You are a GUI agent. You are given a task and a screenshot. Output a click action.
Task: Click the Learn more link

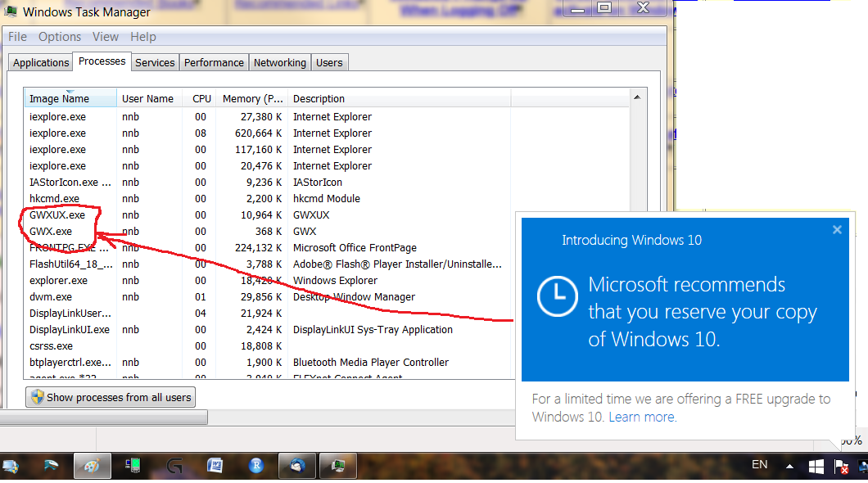(x=642, y=417)
